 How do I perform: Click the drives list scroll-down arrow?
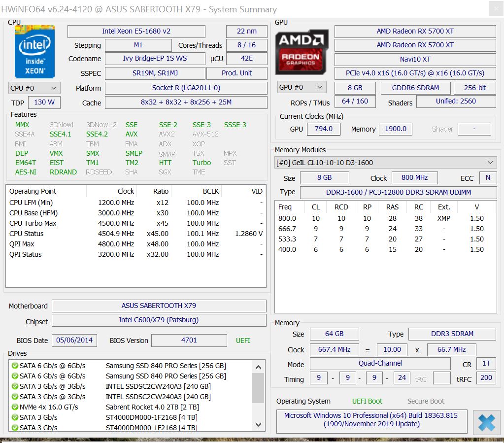259,424
